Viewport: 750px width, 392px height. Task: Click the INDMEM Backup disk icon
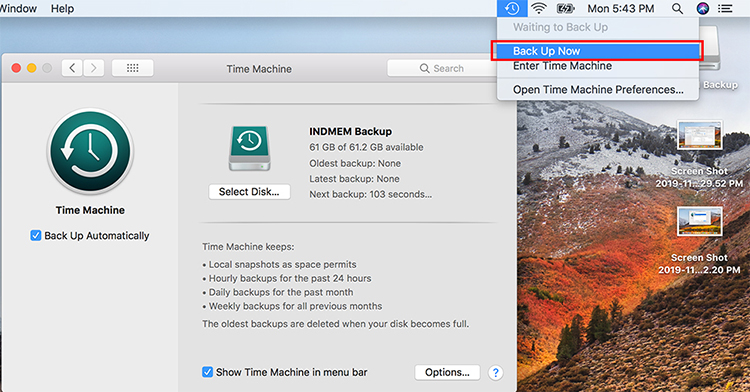tap(249, 149)
